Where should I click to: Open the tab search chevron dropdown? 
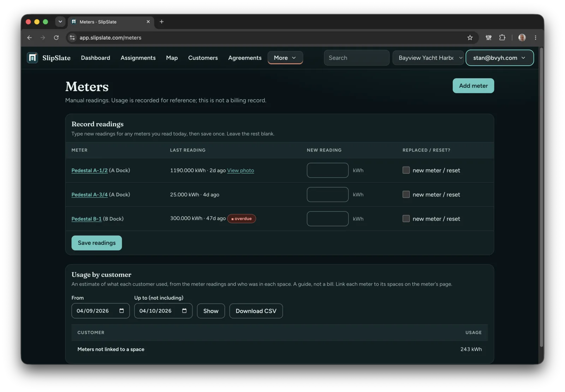tap(60, 22)
